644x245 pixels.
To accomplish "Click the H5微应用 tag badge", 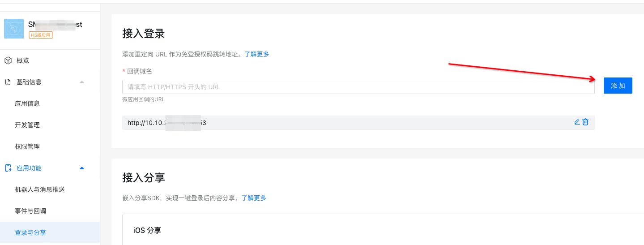I will [41, 35].
